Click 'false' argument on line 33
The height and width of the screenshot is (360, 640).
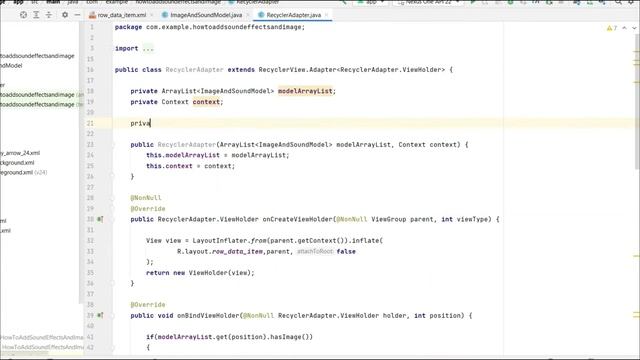point(346,251)
